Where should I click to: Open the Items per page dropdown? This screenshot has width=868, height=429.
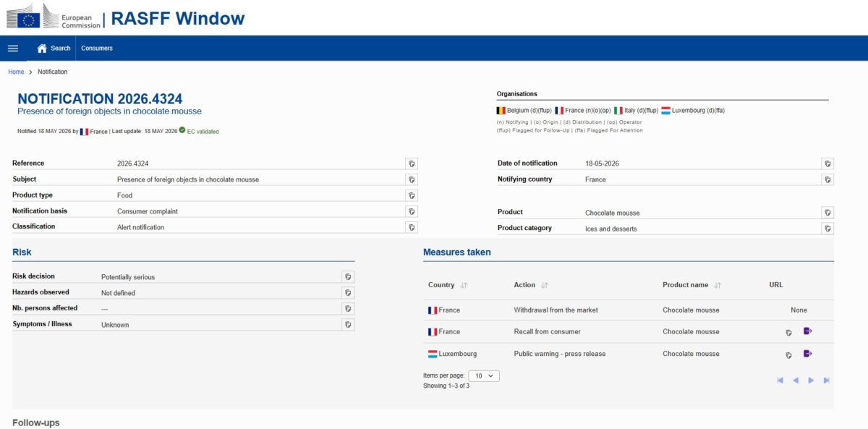tap(484, 376)
